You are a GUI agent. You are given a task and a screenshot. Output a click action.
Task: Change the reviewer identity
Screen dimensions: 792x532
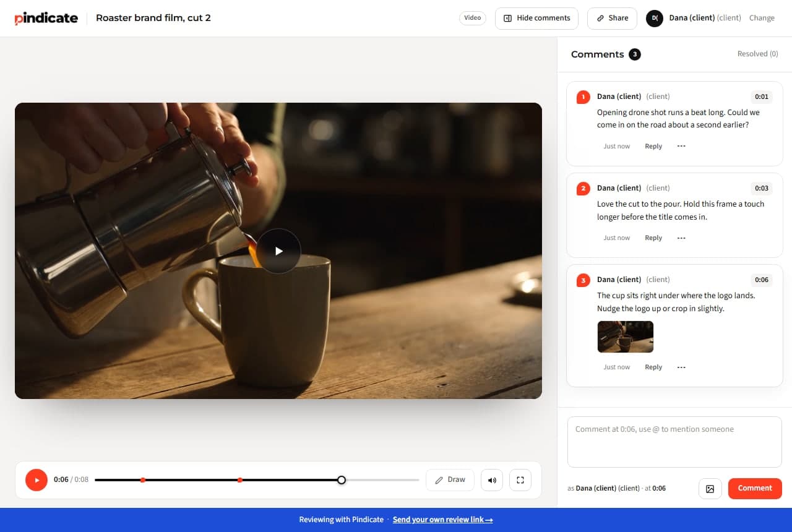click(x=762, y=18)
